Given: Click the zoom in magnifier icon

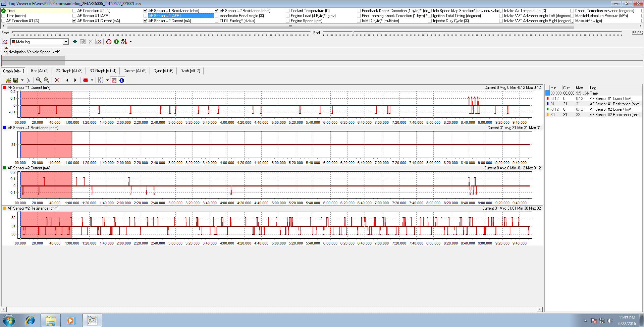Looking at the screenshot, I should 39,80.
